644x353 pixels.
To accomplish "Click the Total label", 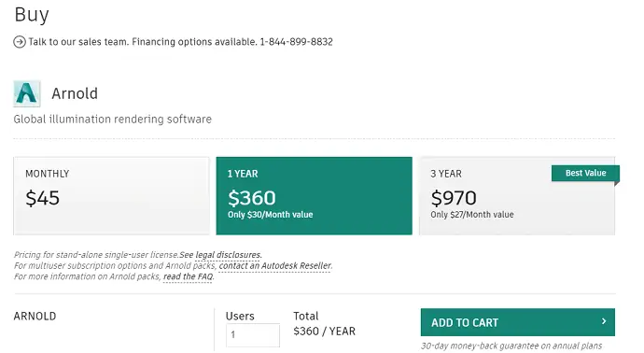I will click(x=305, y=316).
